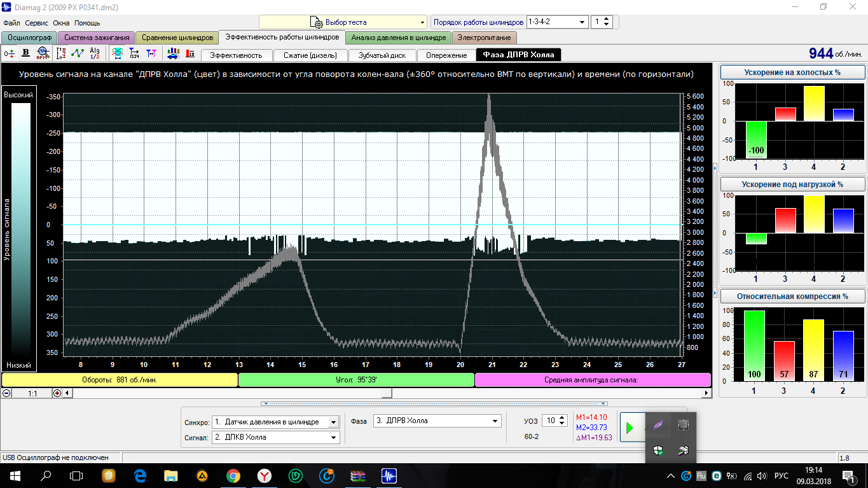Open WinRAR from the taskbar
Image resolution: width=868 pixels, height=488 pixels.
click(358, 475)
